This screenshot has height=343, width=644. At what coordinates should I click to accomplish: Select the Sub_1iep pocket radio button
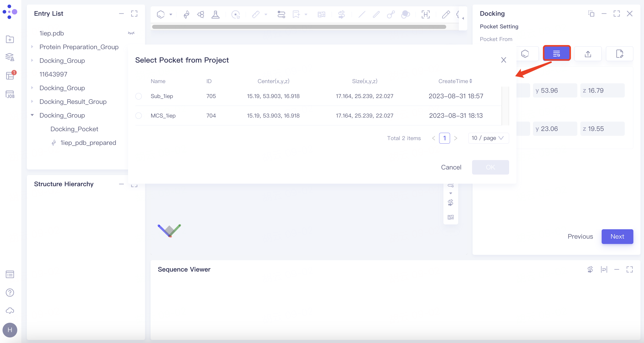coord(139,96)
